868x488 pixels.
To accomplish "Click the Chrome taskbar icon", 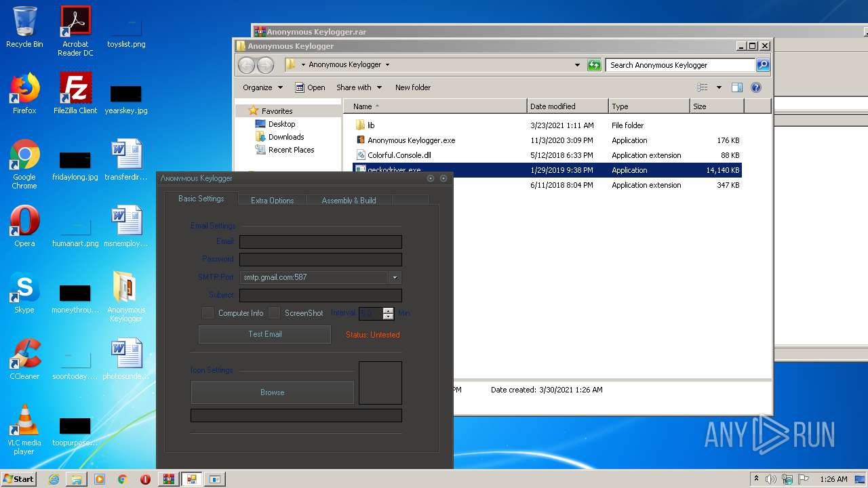I will pyautogui.click(x=123, y=479).
